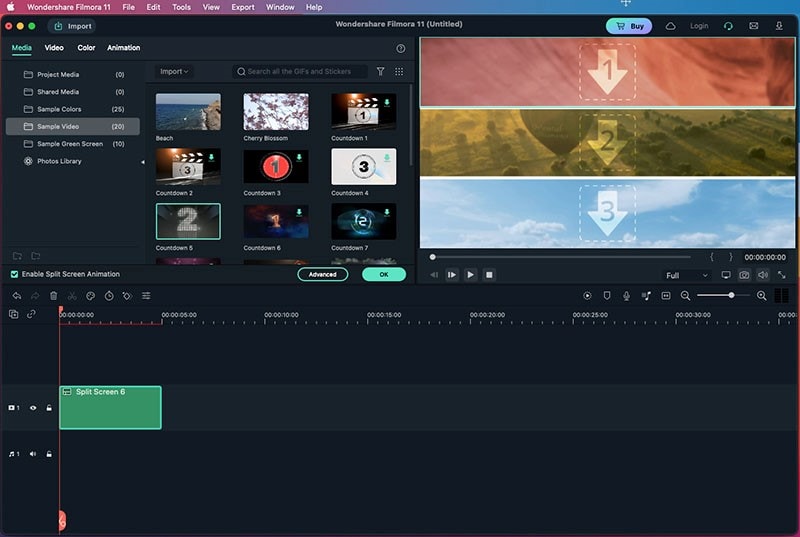
Task: Click the microphone voiceover icon
Action: point(627,296)
